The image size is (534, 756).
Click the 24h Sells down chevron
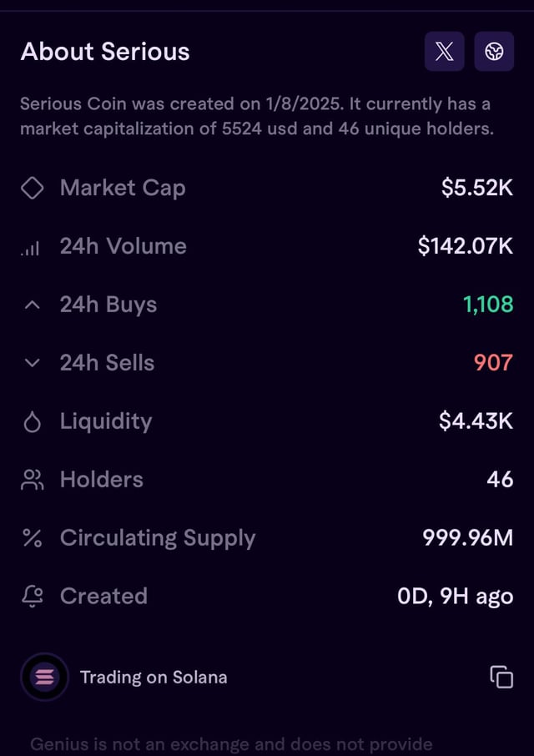pos(32,363)
